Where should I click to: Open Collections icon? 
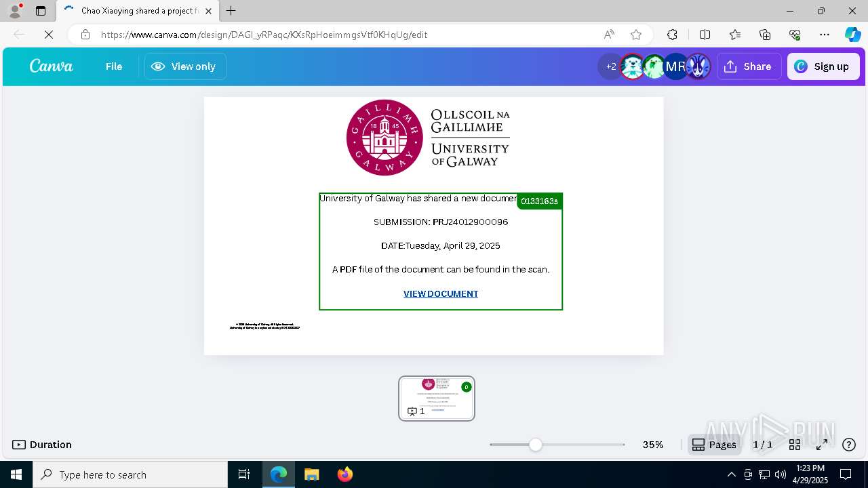tap(765, 35)
